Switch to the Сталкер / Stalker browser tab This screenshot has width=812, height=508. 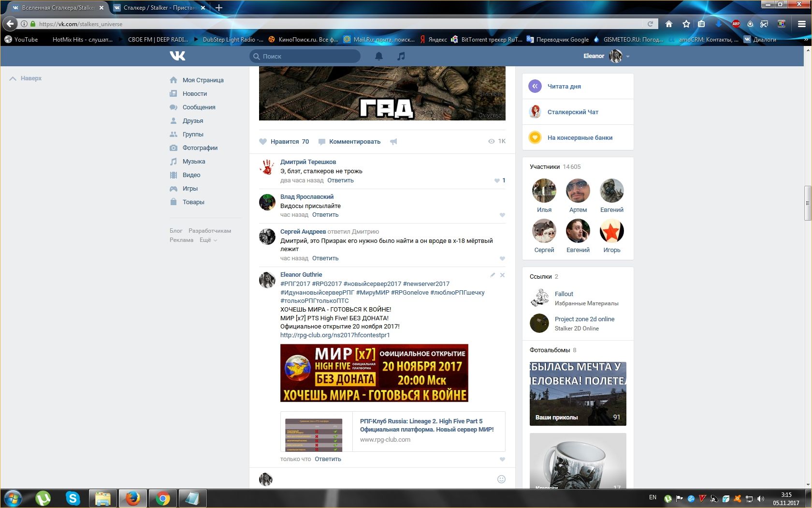point(159,8)
